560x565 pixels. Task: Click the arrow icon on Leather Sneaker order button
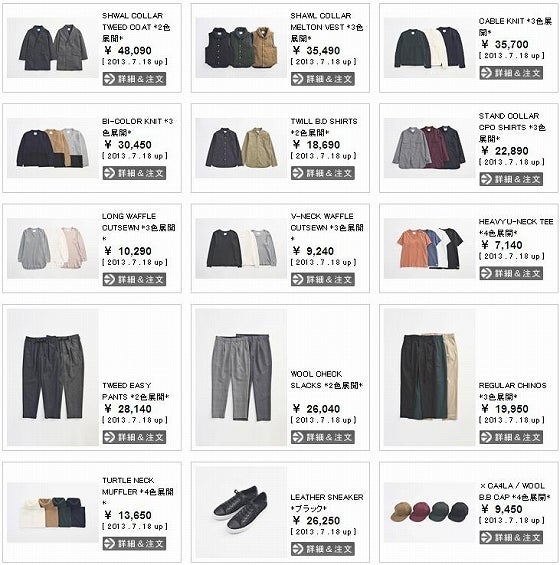point(298,549)
